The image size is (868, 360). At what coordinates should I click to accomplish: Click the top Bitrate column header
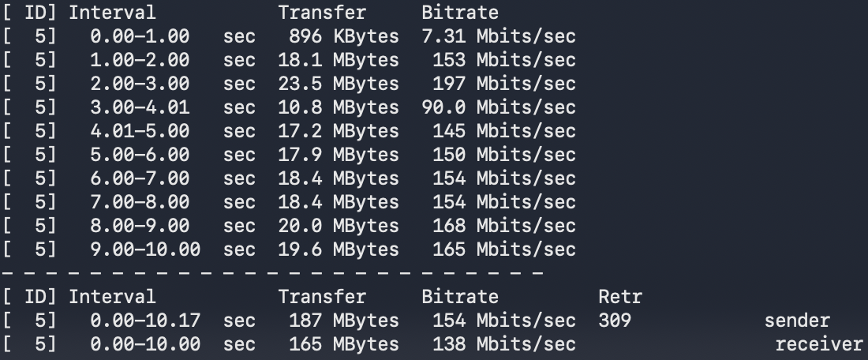[x=460, y=13]
